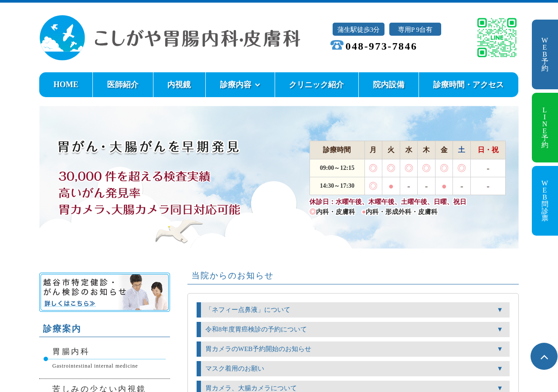Click the 休診日 closed days notice text
The height and width of the screenshot is (392, 558).
click(388, 202)
